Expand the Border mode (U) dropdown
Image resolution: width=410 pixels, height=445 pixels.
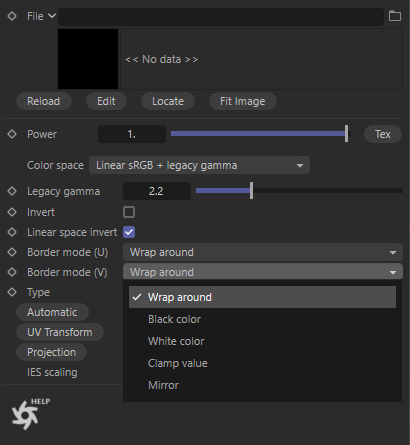tap(263, 252)
